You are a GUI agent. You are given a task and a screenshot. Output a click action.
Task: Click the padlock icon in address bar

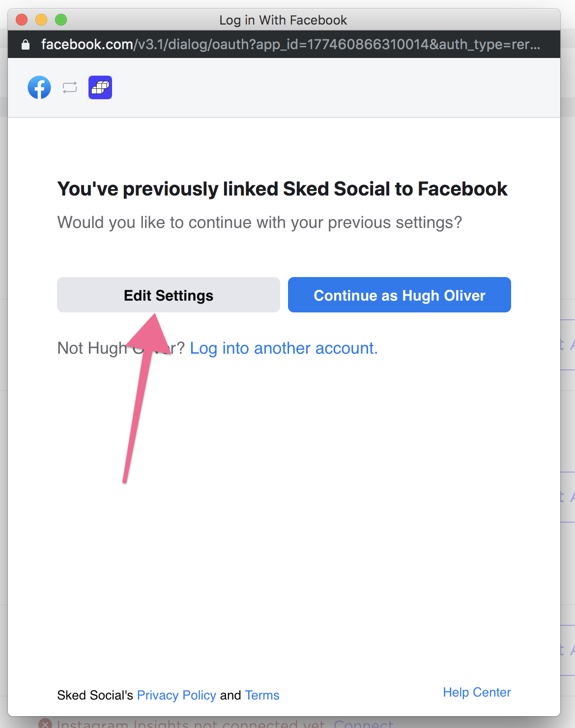tap(26, 45)
